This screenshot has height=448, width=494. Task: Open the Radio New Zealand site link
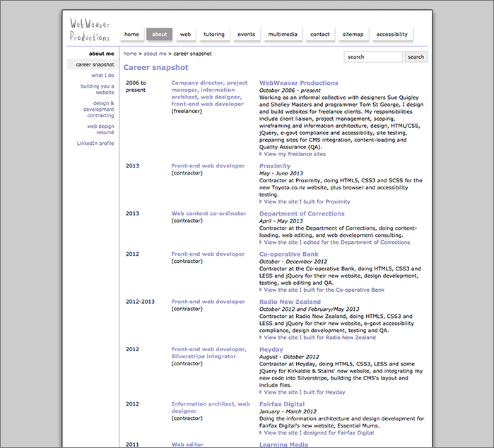(x=319, y=338)
